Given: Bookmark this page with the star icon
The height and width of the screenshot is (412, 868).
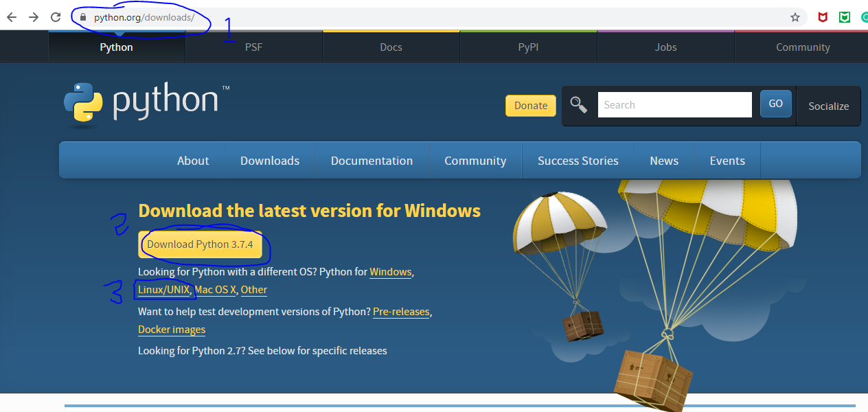Looking at the screenshot, I should coord(795,17).
